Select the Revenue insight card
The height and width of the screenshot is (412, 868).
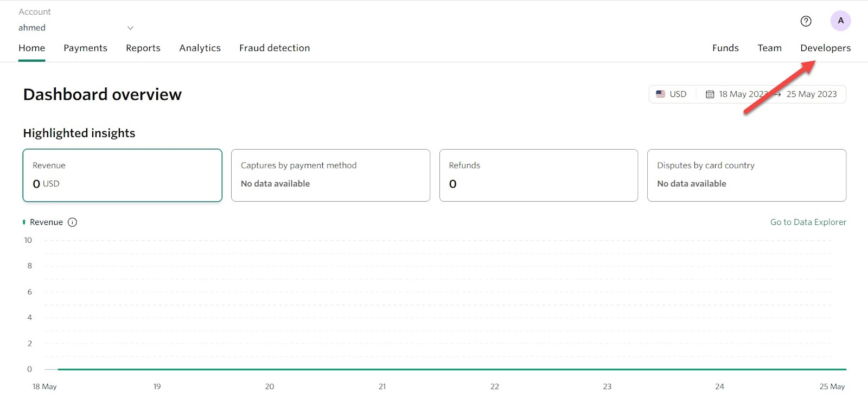coord(123,175)
